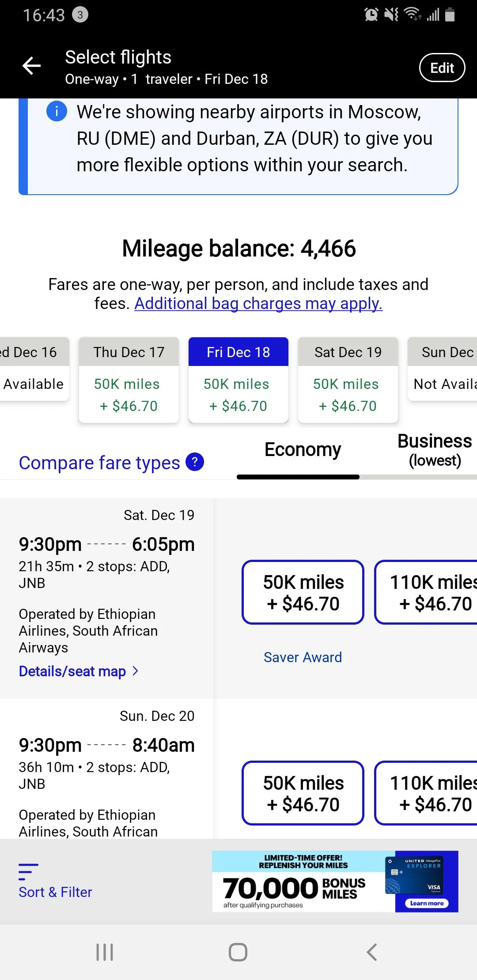The height and width of the screenshot is (980, 477).
Task: Switch to Business (lowest) fare tab
Action: click(435, 450)
